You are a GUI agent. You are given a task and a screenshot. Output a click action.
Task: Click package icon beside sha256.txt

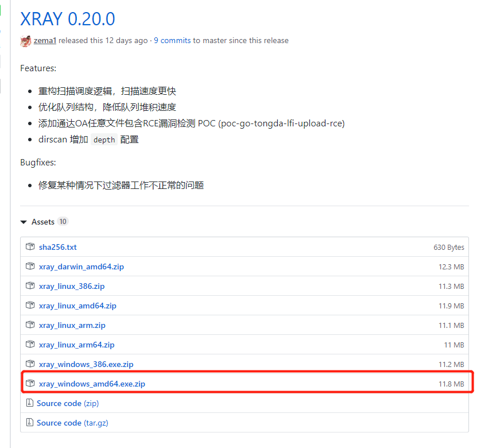[30, 246]
